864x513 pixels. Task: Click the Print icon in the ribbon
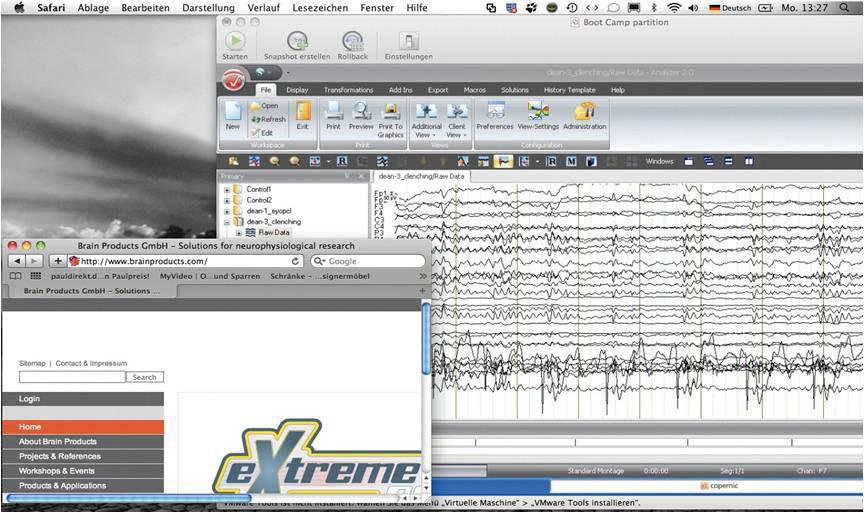pyautogui.click(x=333, y=111)
